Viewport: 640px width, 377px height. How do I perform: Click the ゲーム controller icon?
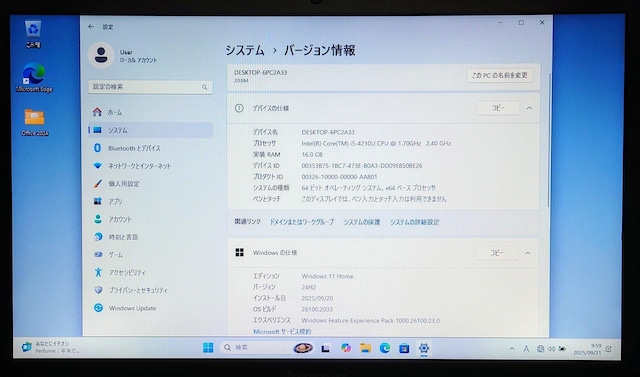pos(98,254)
